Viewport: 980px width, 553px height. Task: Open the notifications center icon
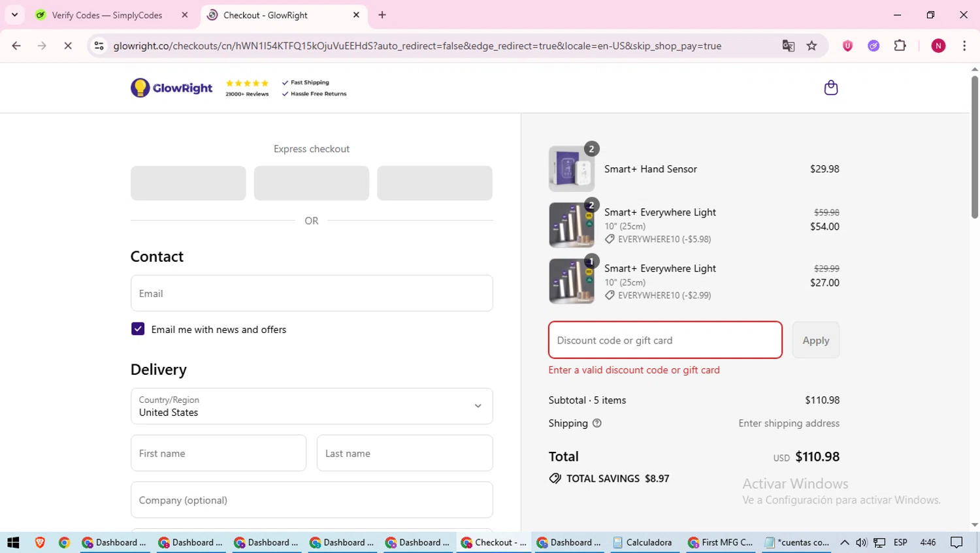tap(956, 543)
